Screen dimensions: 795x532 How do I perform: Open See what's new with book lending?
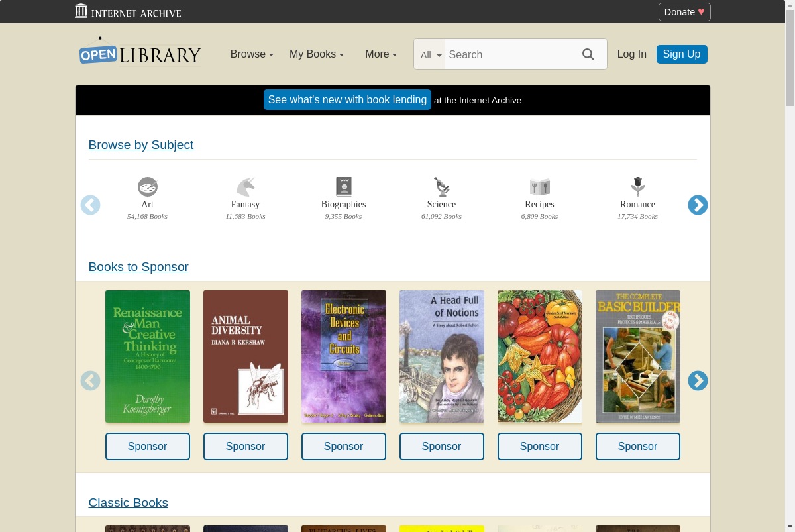click(347, 100)
